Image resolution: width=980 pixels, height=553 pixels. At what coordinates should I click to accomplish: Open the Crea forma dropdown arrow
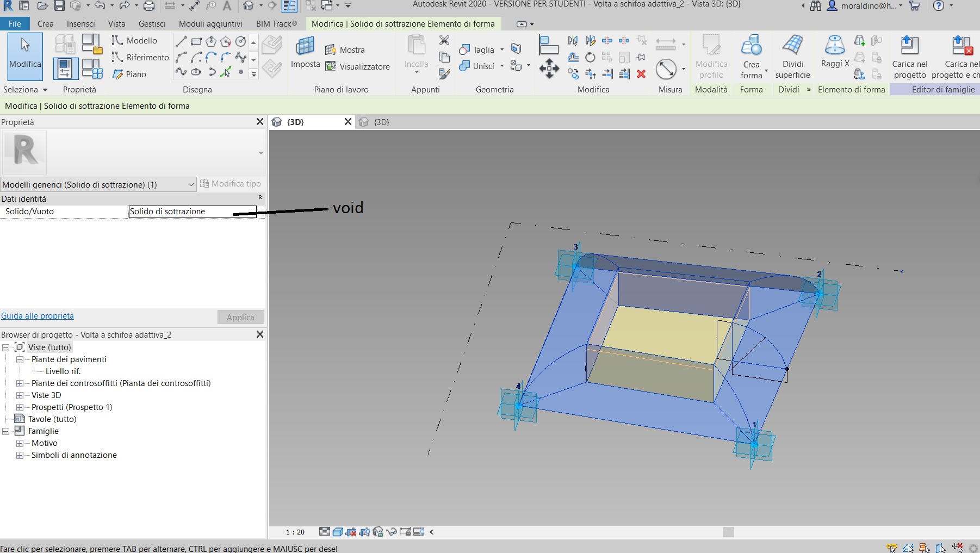pyautogui.click(x=766, y=71)
